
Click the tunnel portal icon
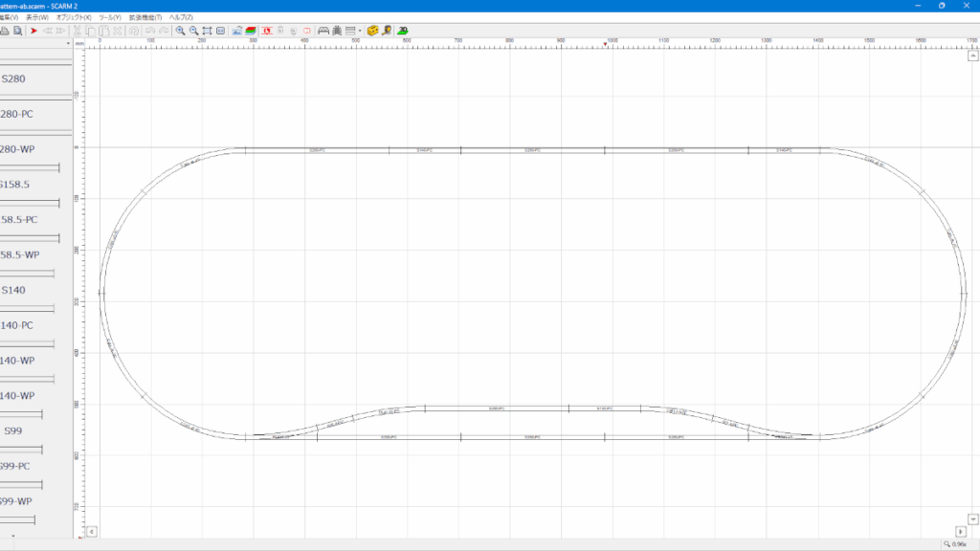pos(323,31)
